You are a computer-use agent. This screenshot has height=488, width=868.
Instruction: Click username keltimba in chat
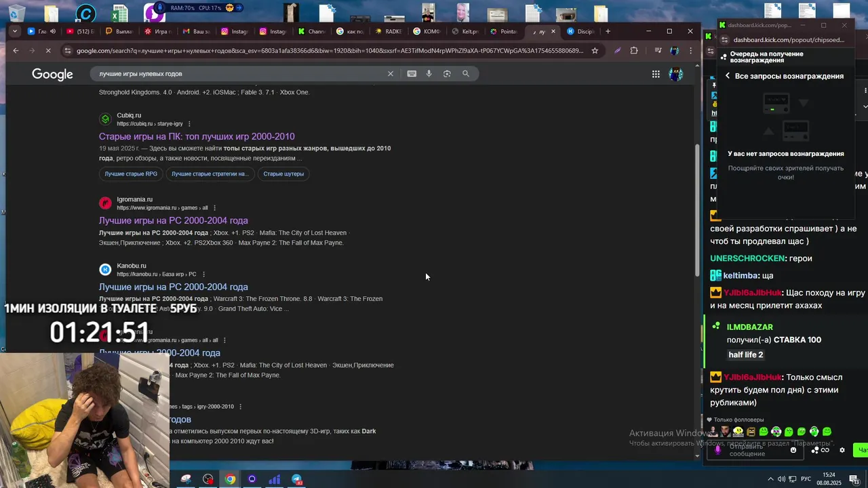click(x=740, y=276)
